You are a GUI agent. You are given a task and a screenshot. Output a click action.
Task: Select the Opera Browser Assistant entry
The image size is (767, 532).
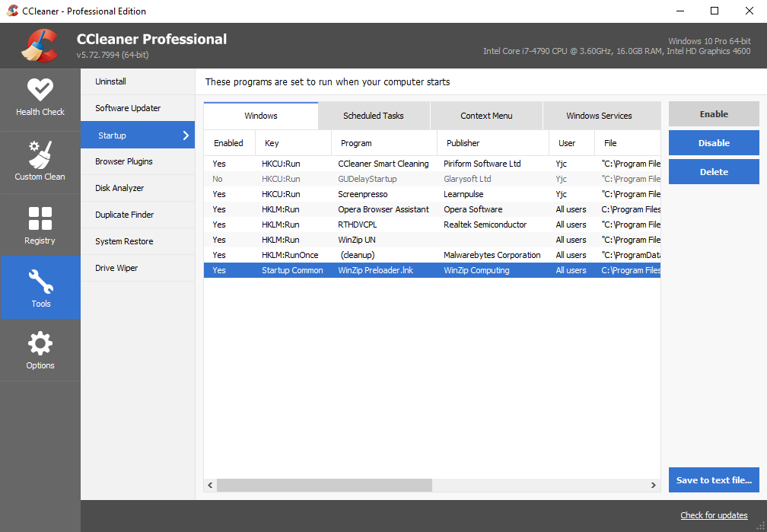432,209
